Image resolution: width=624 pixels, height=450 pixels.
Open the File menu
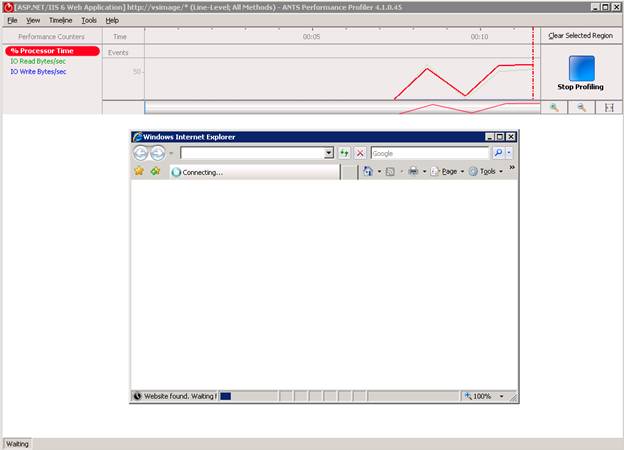[x=12, y=20]
